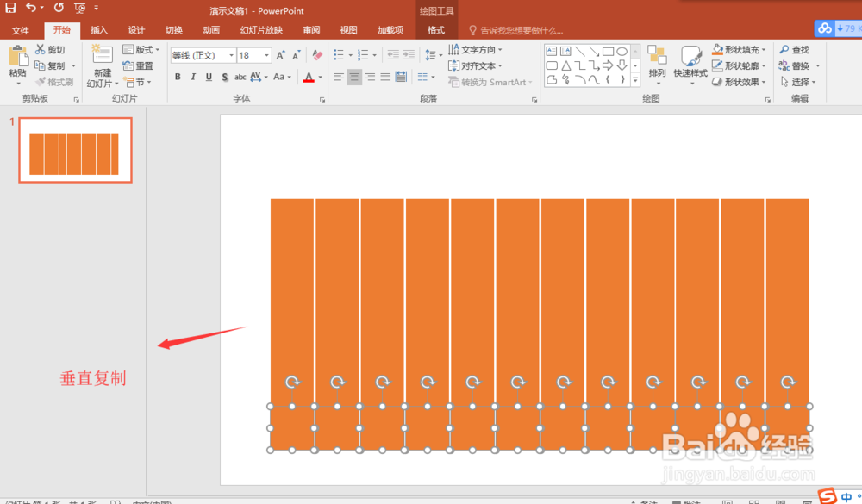Image resolution: width=862 pixels, height=504 pixels.
Task: Open the Design (设计) tab
Action: coord(136,30)
